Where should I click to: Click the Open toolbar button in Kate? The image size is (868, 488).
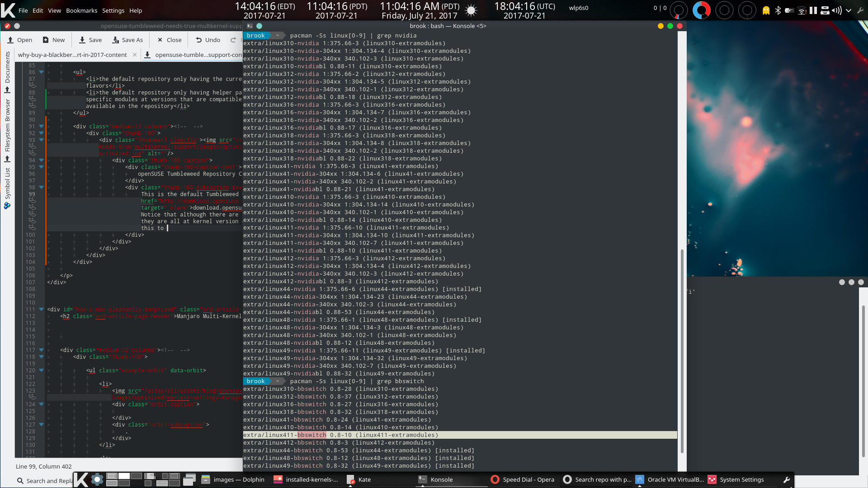[x=20, y=40]
